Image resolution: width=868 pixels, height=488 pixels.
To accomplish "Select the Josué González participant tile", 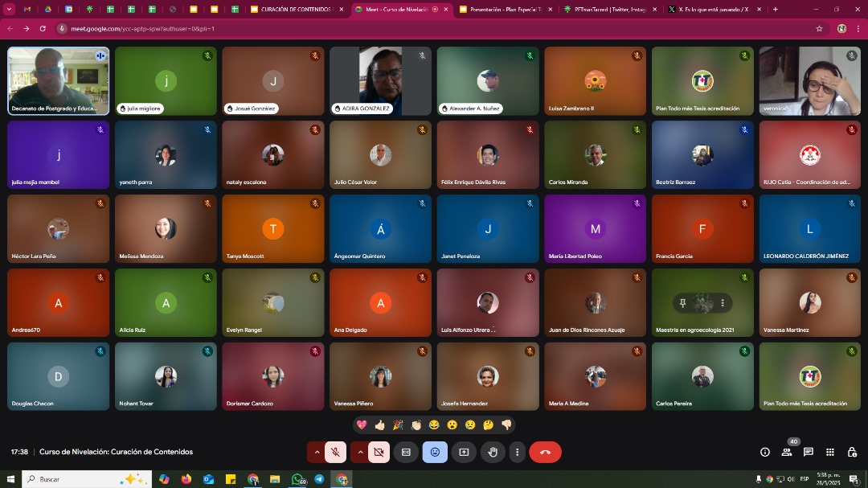I will point(273,81).
